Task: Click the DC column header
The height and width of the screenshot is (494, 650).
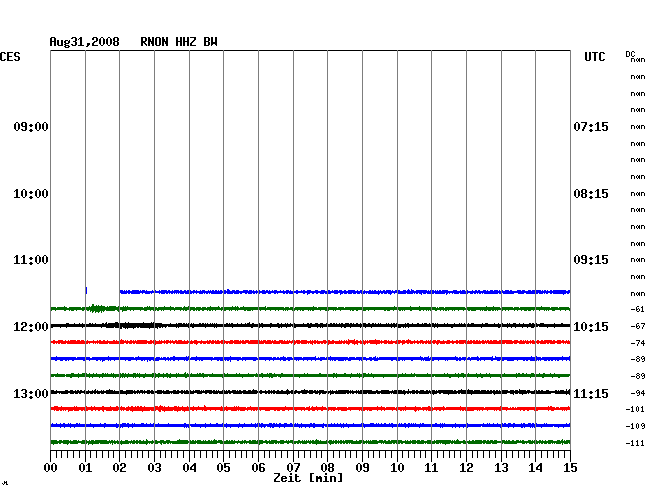Action: [x=630, y=54]
